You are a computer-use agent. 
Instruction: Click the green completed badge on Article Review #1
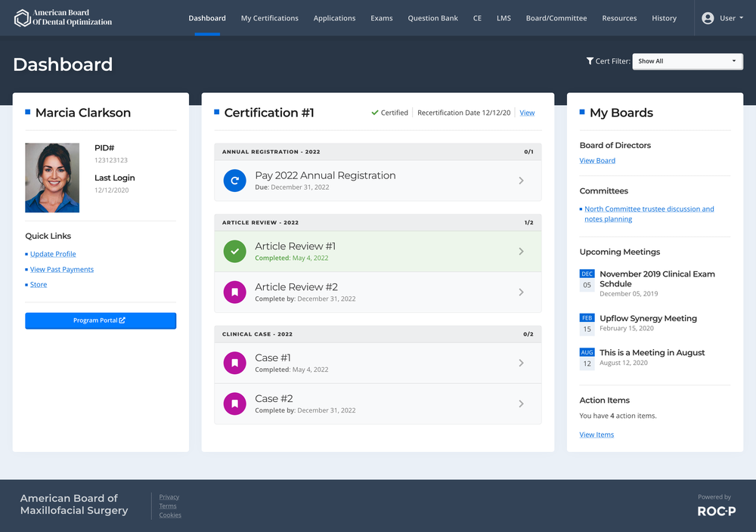coord(234,252)
